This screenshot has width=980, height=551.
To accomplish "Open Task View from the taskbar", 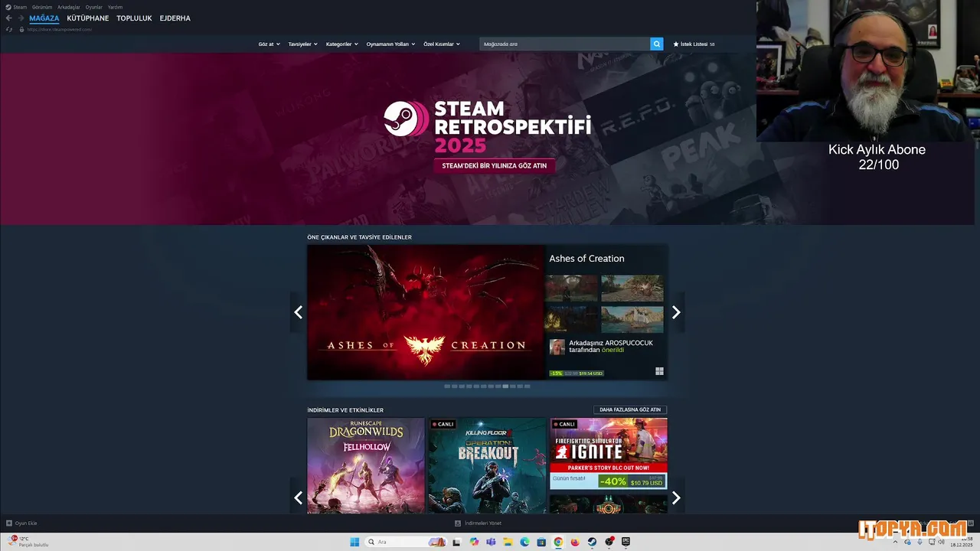I will click(x=457, y=542).
